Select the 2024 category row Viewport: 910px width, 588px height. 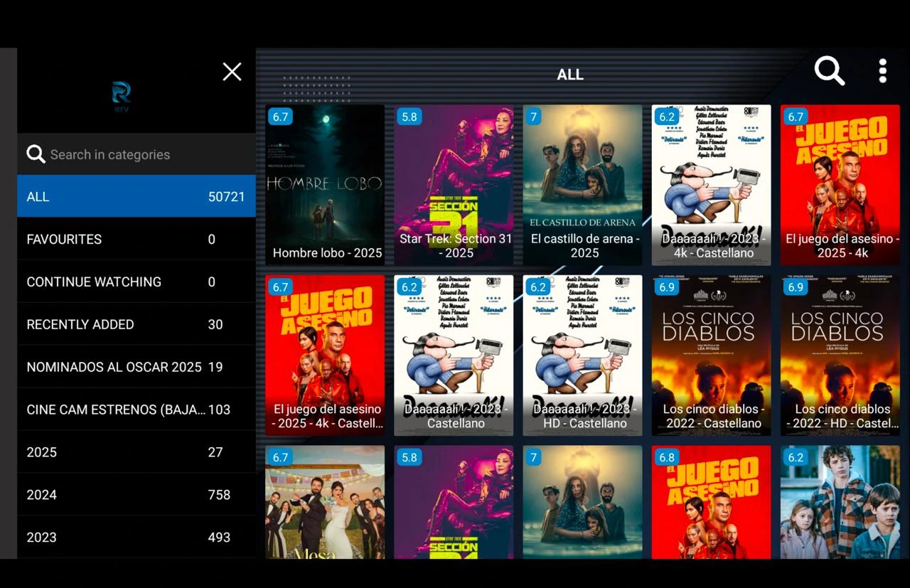(136, 495)
